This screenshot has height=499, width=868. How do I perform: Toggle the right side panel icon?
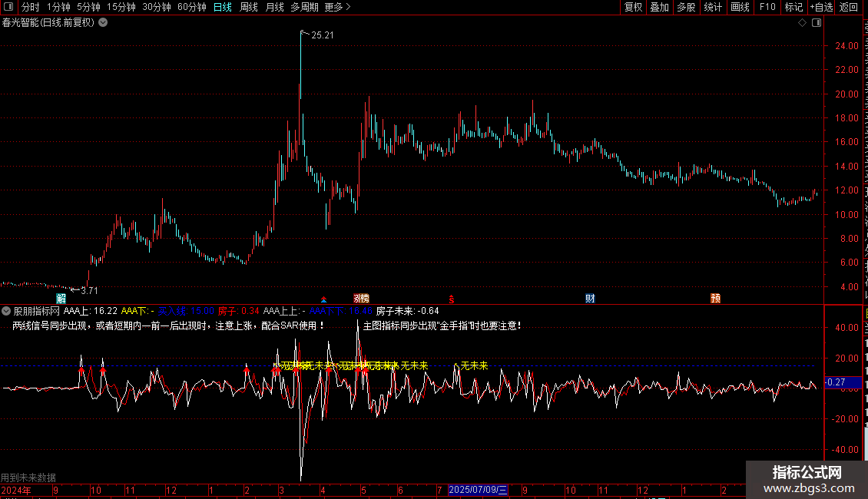pyautogui.click(x=817, y=23)
